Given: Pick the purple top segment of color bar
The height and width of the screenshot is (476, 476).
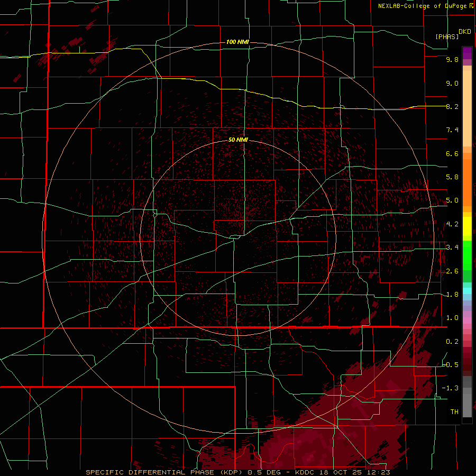Looking at the screenshot, I should click(467, 53).
